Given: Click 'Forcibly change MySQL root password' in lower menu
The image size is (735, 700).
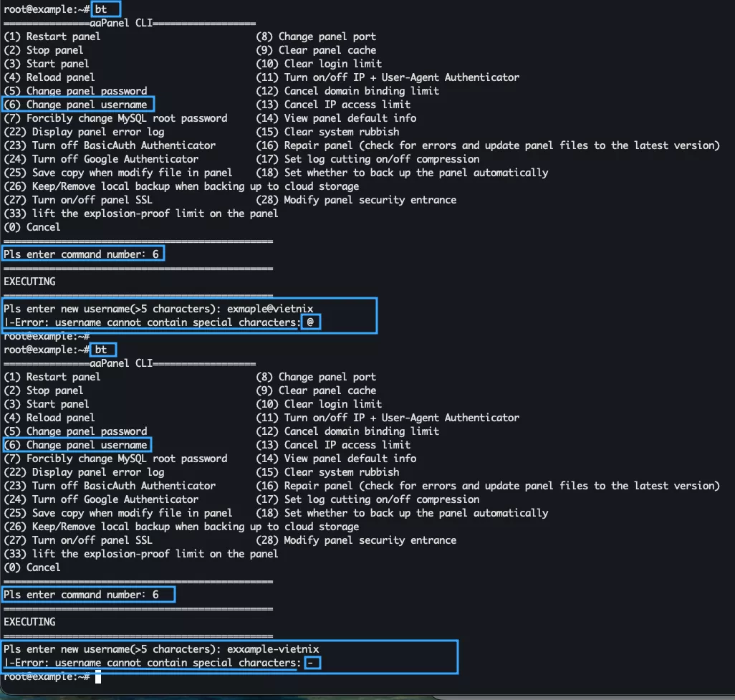Looking at the screenshot, I should pyautogui.click(x=115, y=459).
